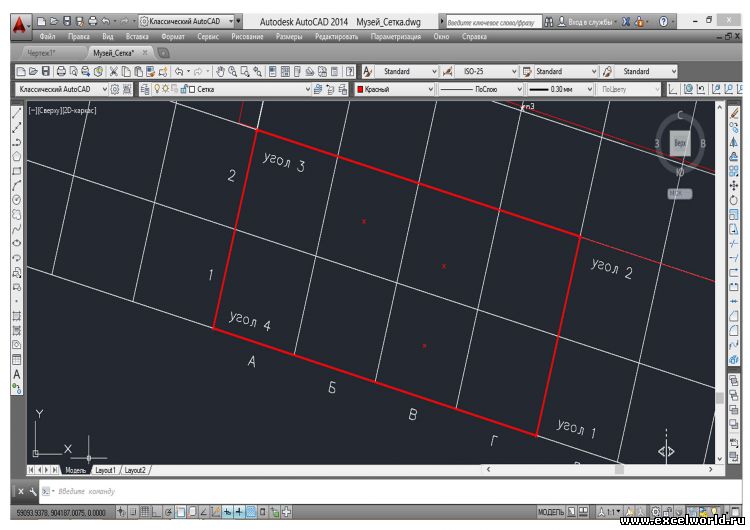
Task: Click Верх face of ViewCube
Action: [x=679, y=143]
